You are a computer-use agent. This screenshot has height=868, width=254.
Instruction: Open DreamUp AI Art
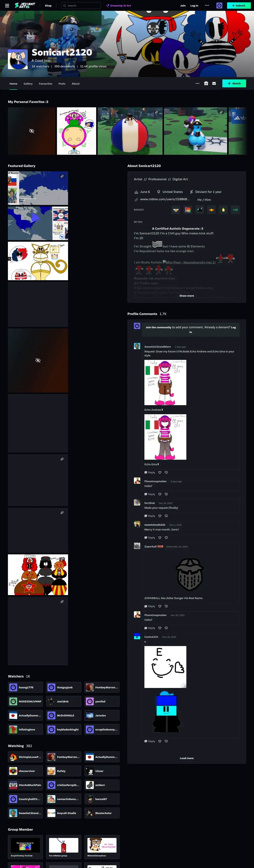point(118,5)
